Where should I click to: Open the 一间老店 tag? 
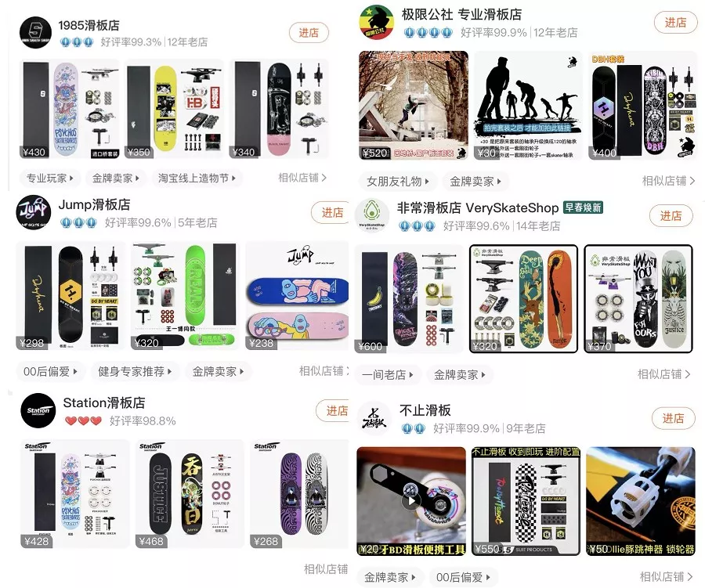(x=387, y=374)
